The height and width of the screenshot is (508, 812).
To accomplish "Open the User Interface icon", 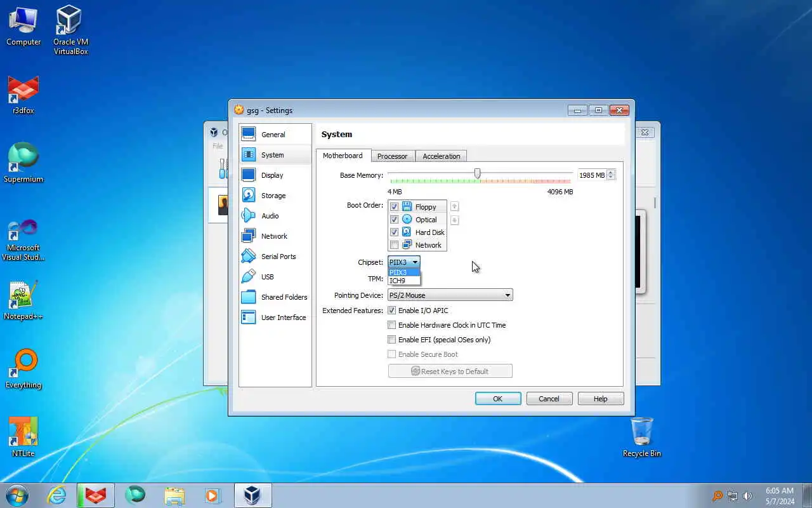I will point(249,317).
